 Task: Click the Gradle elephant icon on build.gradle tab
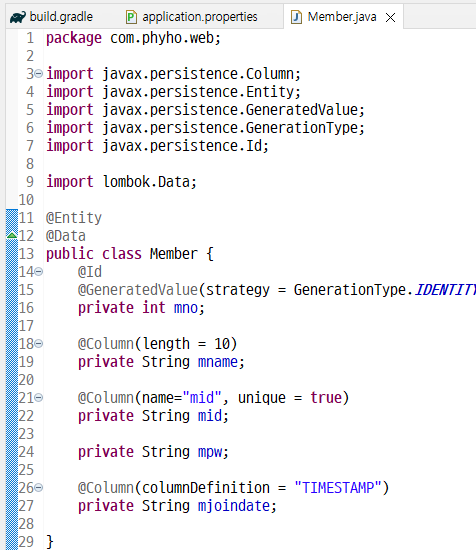click(x=18, y=17)
